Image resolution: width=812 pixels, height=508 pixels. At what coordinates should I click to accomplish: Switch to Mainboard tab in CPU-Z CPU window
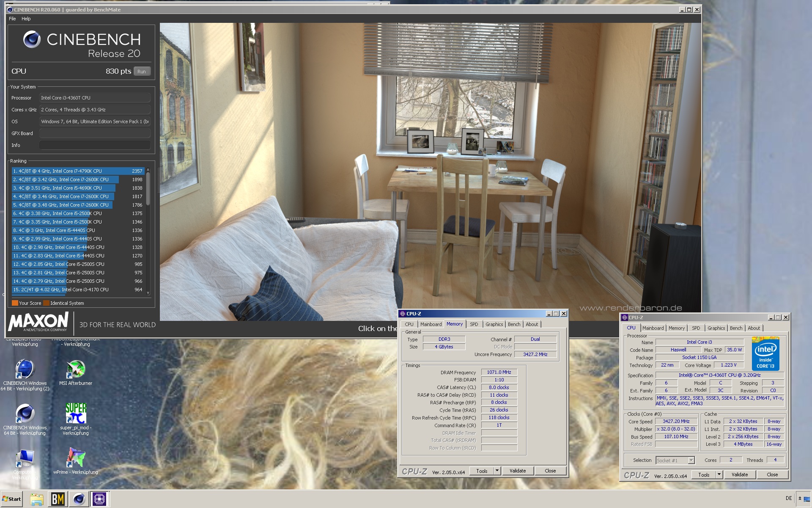(x=653, y=328)
